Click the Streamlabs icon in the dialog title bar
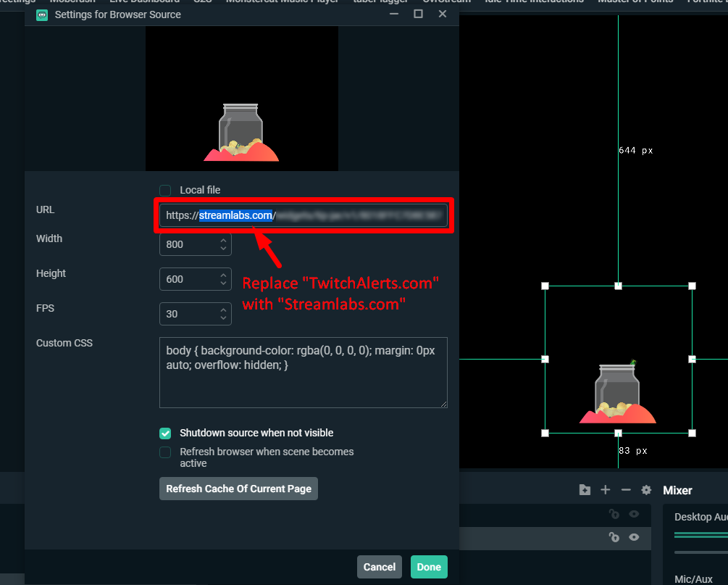 [42, 15]
